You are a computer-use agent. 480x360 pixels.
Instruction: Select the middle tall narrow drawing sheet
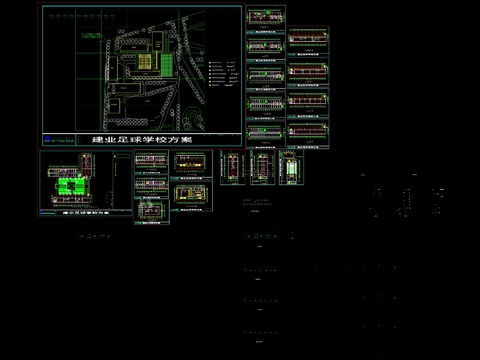tap(262, 167)
